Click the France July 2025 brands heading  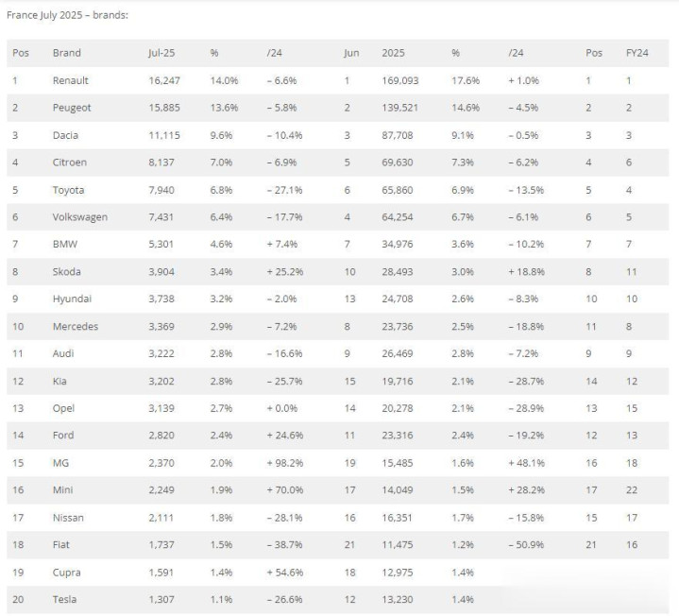[68, 15]
